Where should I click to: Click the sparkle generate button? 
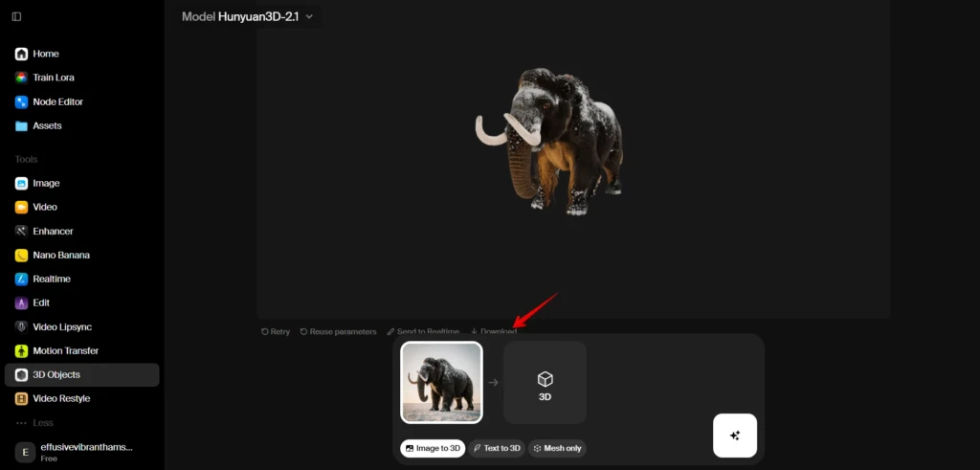[735, 436]
